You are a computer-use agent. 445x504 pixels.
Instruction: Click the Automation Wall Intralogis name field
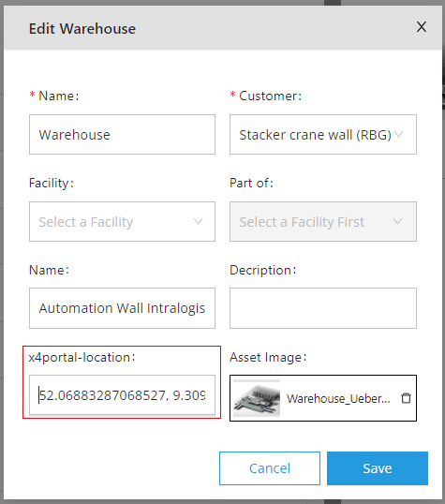click(122, 308)
